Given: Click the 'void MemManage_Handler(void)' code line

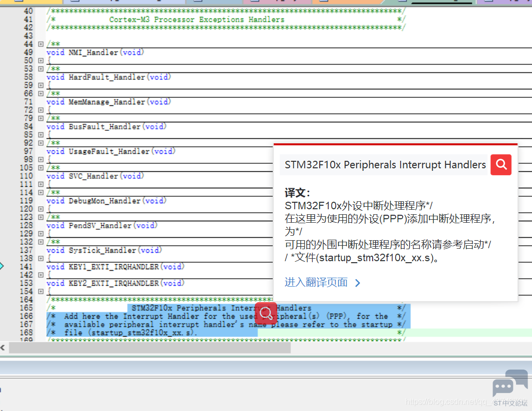Looking at the screenshot, I should [108, 102].
